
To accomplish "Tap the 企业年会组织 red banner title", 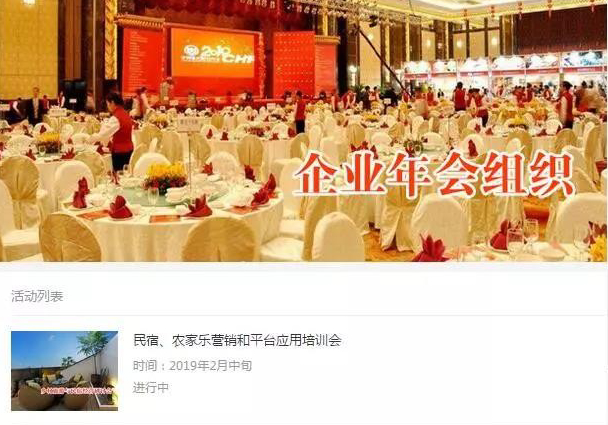I will point(433,176).
